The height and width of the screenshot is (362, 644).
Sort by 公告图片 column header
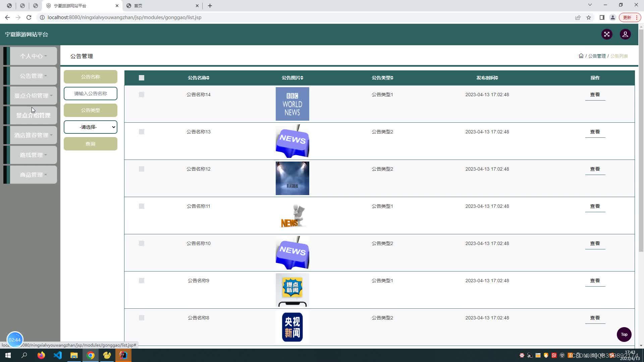point(292,78)
